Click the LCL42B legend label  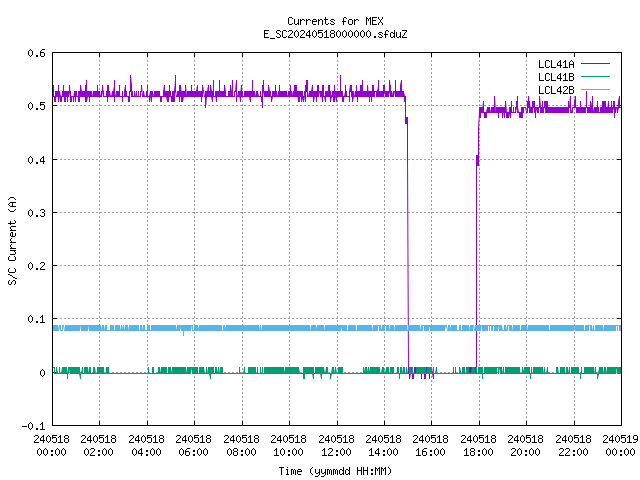pyautogui.click(x=556, y=90)
